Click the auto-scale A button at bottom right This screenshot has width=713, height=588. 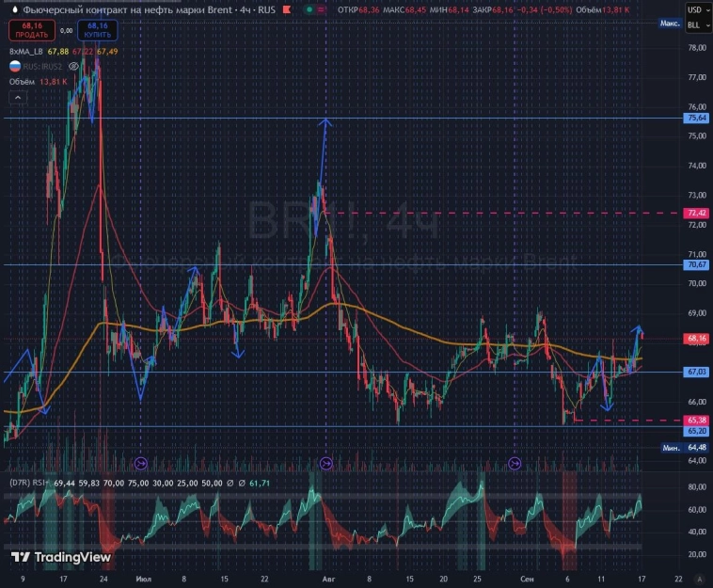pos(698,579)
